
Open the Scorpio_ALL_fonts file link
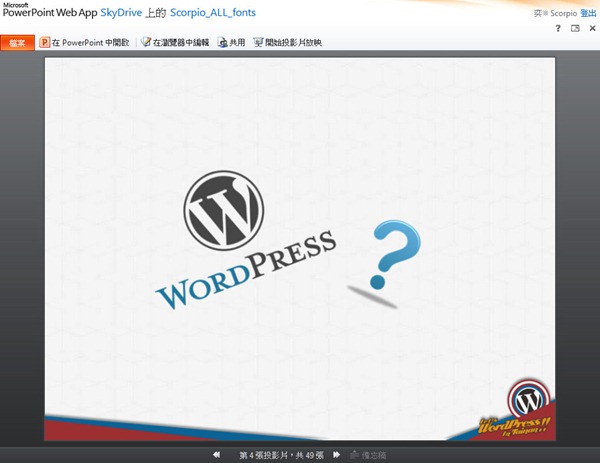213,13
